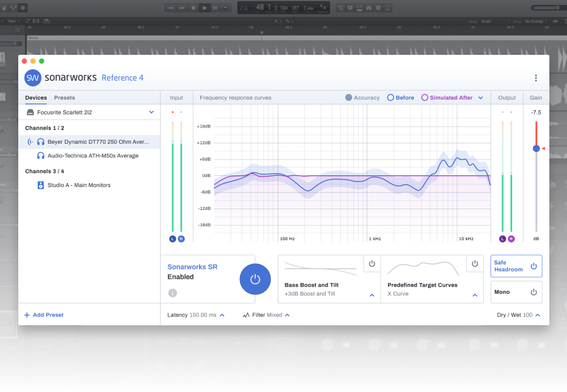
Task: Click the DAW LCD position display
Action: tap(283, 8)
